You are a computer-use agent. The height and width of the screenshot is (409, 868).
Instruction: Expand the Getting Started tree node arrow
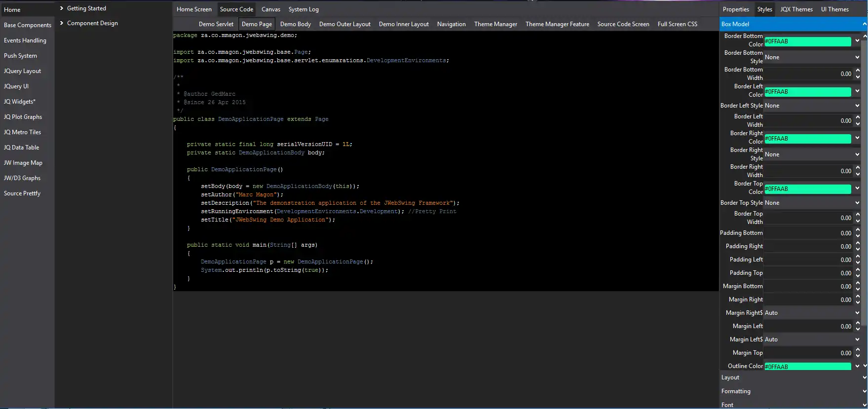click(62, 8)
